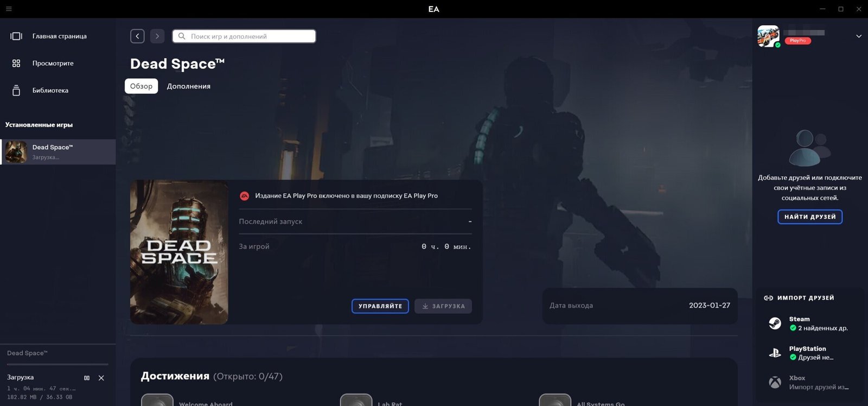Open Xbox friends import entry
Image resolution: width=868 pixels, height=406 pixels.
click(x=810, y=382)
